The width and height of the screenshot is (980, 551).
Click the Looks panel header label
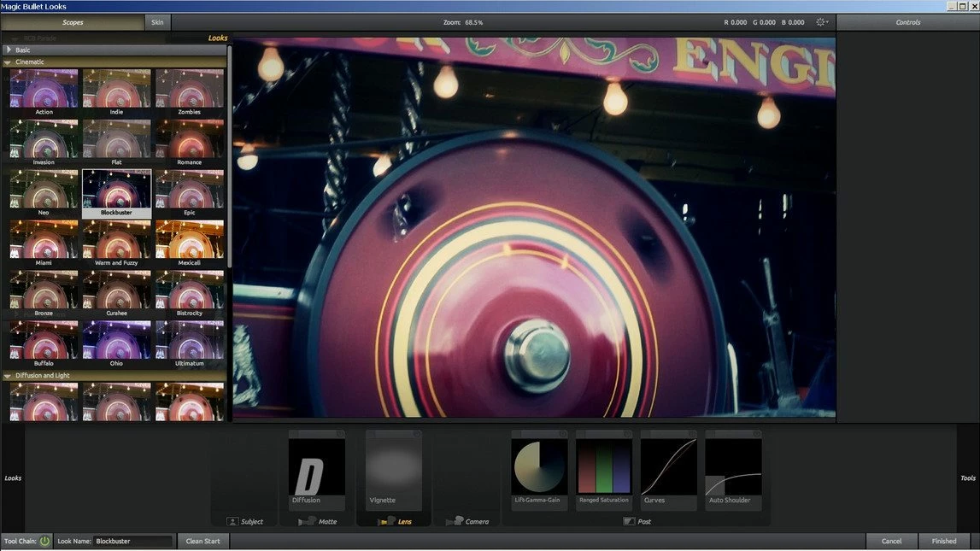pos(218,38)
